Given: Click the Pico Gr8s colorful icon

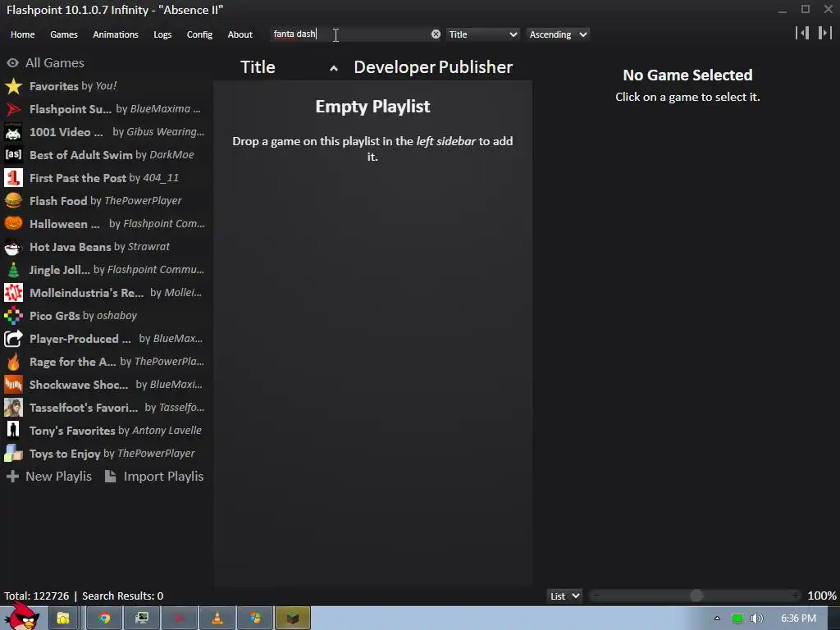Looking at the screenshot, I should 13,316.
